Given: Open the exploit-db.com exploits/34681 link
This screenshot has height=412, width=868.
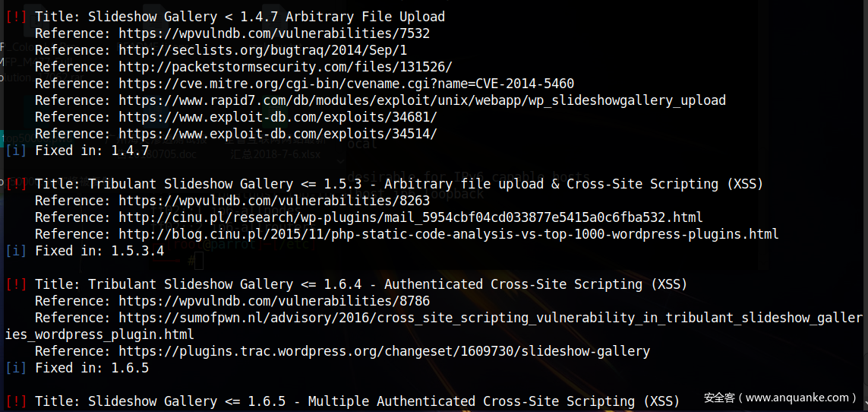Looking at the screenshot, I should pyautogui.click(x=278, y=117).
